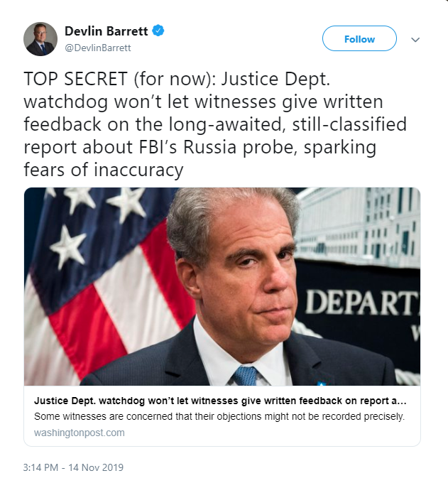Click the large white star on flag
Viewport: 448px width, 483px height.
pos(67,246)
